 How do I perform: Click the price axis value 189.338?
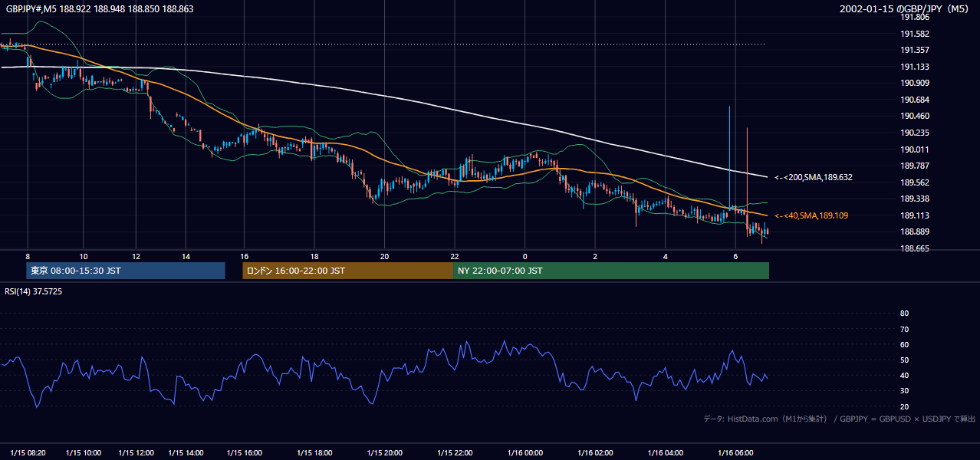point(914,199)
